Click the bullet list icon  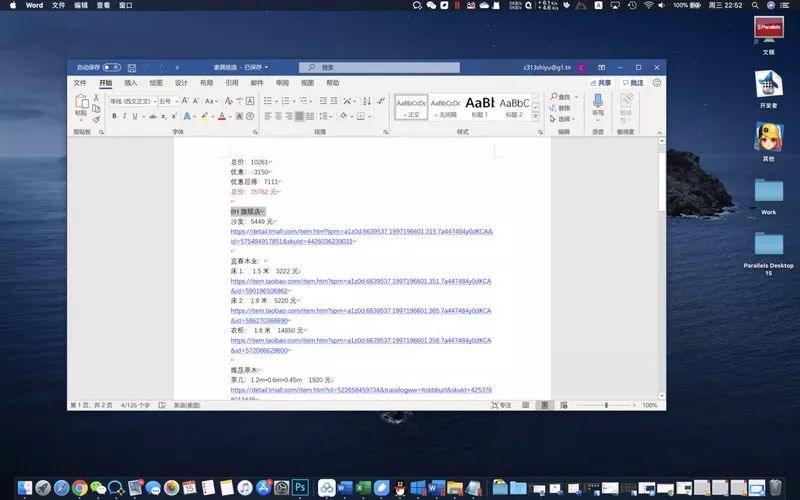268,101
